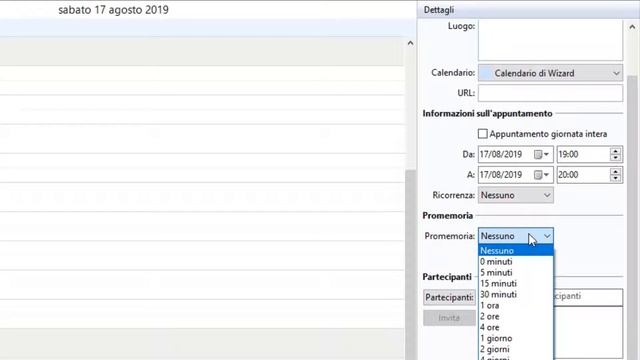Edit the Da start date field

pyautogui.click(x=504, y=154)
